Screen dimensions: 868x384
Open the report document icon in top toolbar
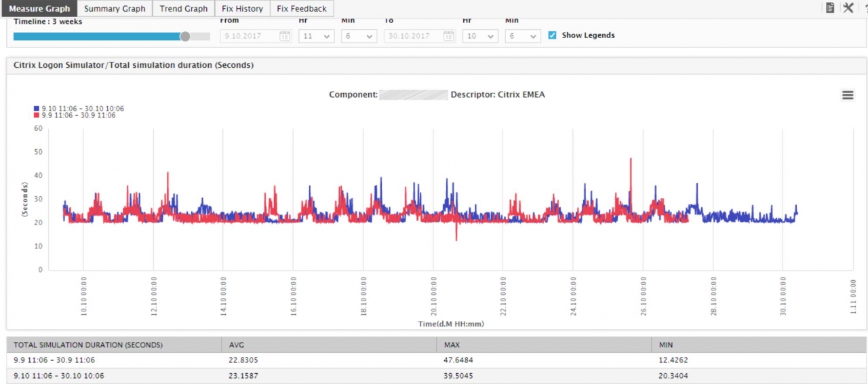830,7
